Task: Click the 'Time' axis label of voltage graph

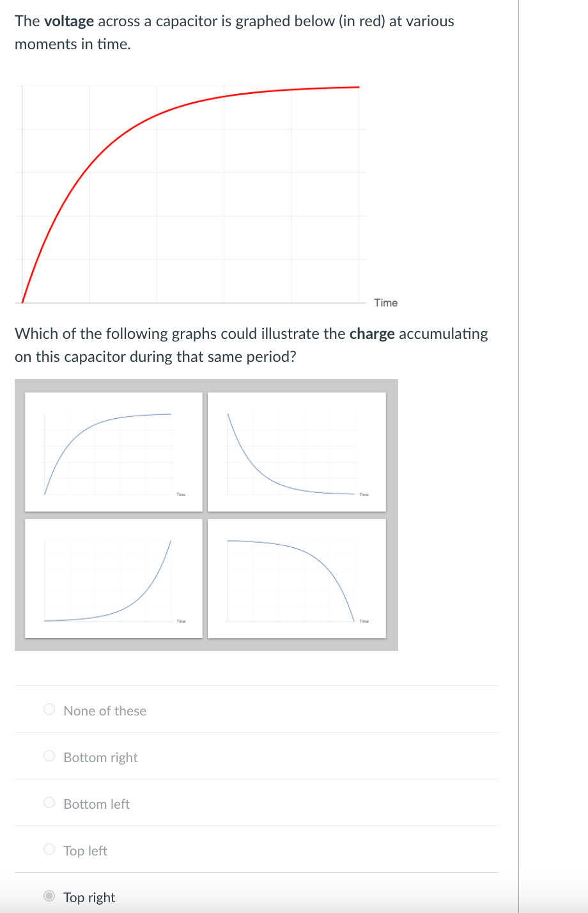Action: [385, 302]
